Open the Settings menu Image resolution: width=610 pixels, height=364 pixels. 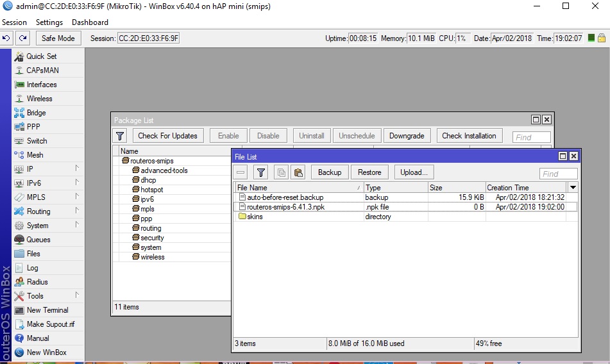click(49, 22)
